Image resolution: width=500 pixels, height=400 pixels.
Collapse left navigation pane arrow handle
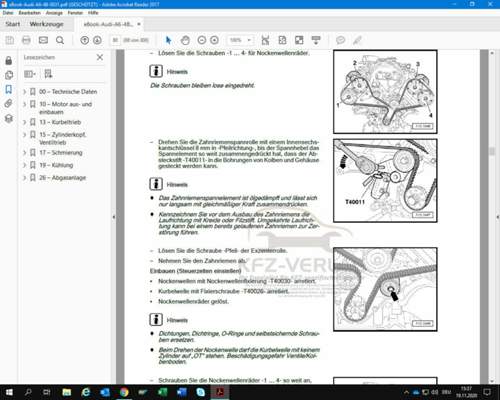click(114, 217)
